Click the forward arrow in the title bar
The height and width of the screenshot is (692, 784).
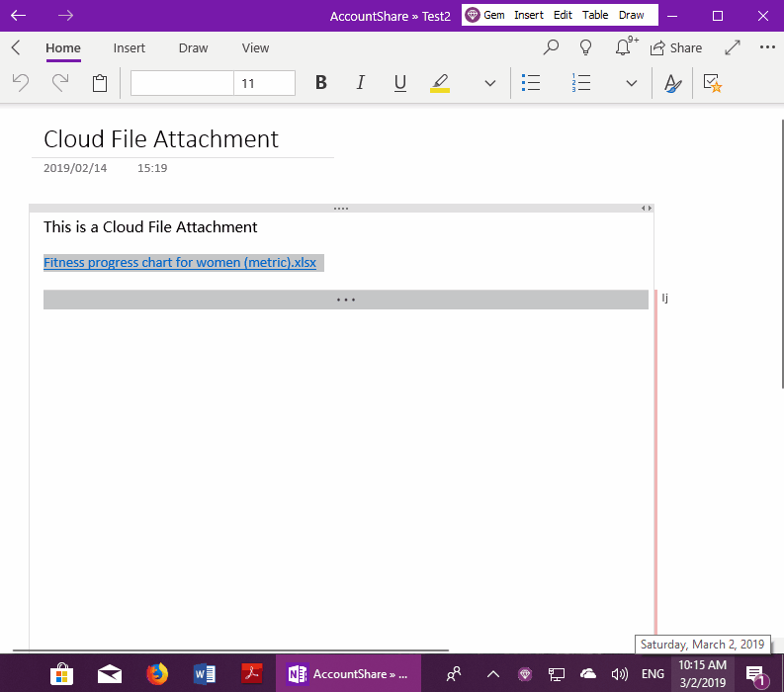pos(65,16)
